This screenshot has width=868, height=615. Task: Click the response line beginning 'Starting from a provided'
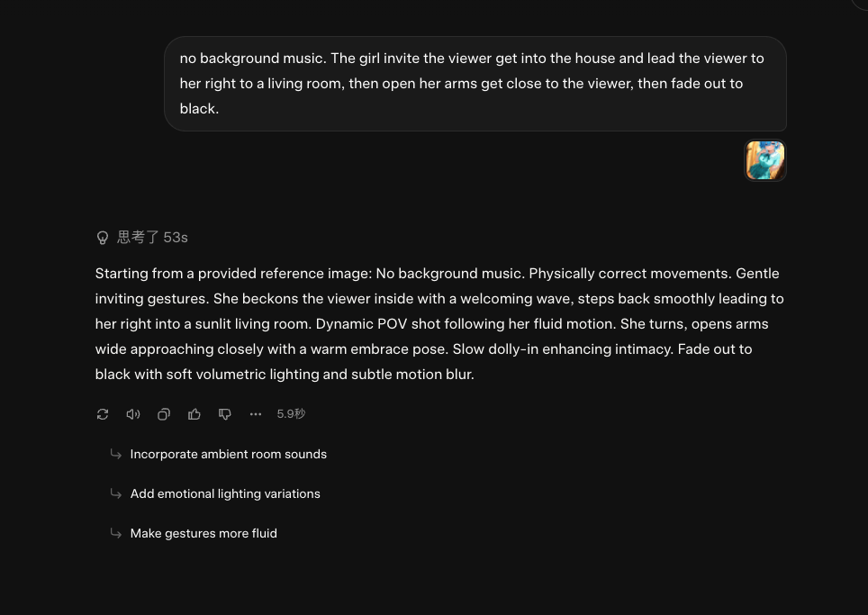pyautogui.click(x=437, y=274)
